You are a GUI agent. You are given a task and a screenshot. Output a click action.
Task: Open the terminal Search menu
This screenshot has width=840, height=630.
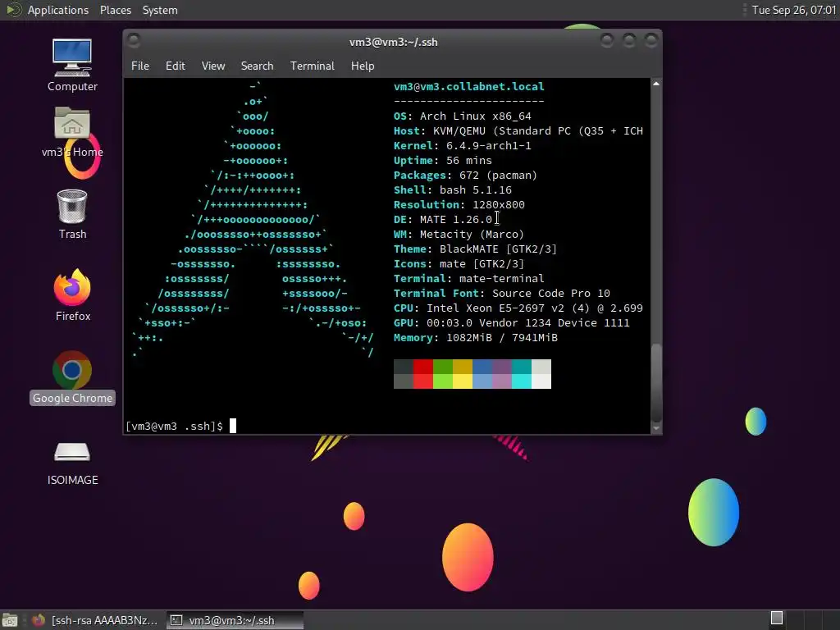257,66
